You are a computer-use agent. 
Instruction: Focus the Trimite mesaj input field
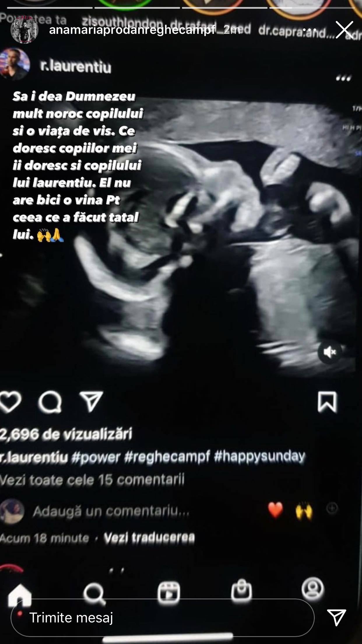click(162, 618)
